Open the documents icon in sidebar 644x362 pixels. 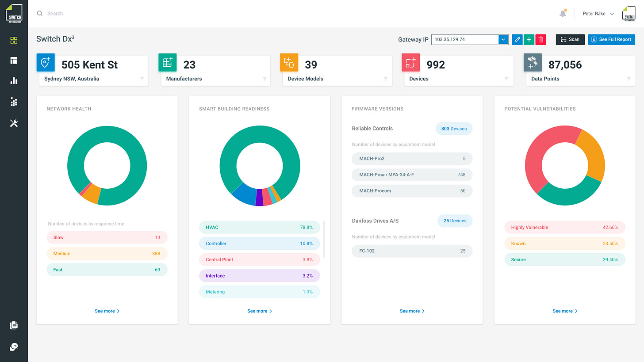click(x=14, y=325)
